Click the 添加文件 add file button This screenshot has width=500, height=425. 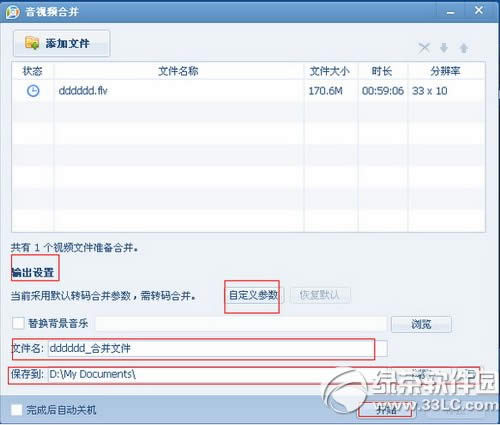pos(62,43)
